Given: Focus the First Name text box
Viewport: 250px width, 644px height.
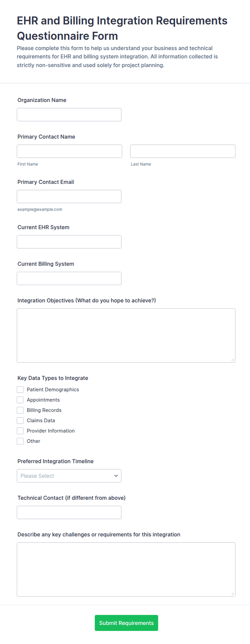Looking at the screenshot, I should [69, 151].
